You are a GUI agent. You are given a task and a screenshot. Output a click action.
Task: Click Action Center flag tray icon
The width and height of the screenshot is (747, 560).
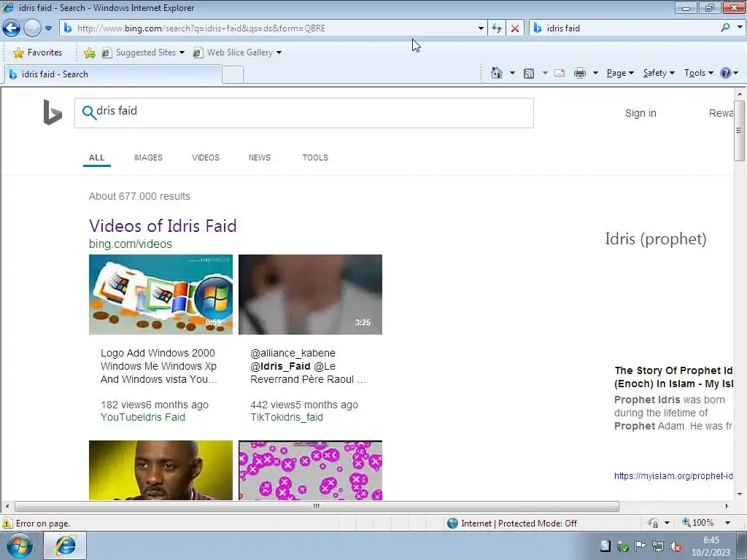click(x=640, y=546)
